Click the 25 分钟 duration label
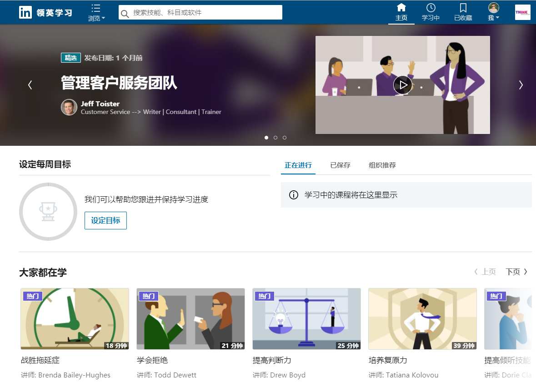The image size is (536, 392). pyautogui.click(x=348, y=346)
